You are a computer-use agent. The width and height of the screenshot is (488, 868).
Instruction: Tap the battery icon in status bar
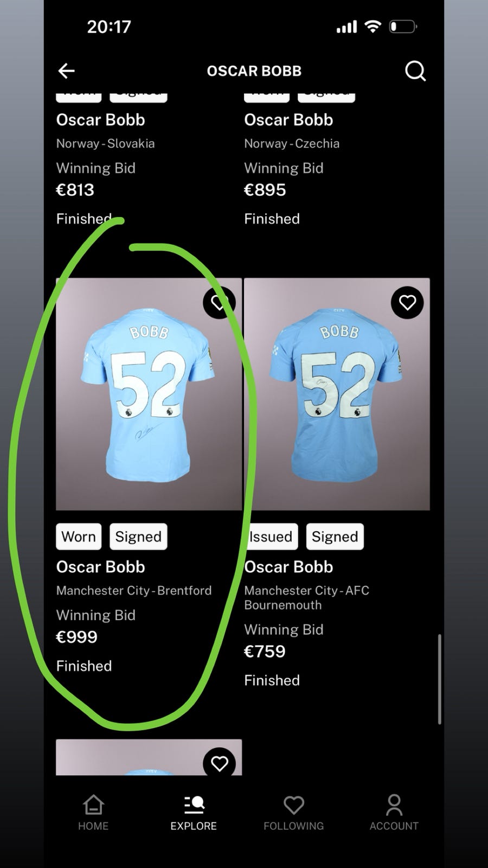pos(403,27)
